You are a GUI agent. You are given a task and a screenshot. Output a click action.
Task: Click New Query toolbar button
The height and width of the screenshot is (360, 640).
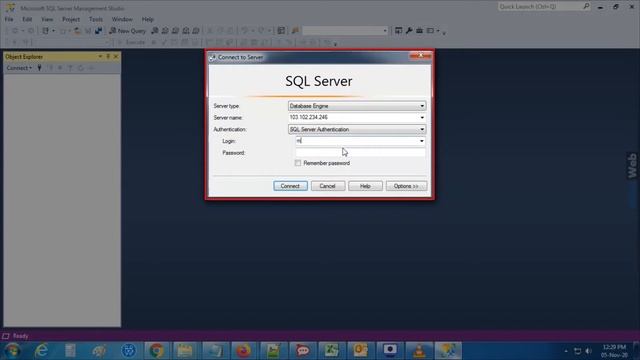click(x=127, y=31)
